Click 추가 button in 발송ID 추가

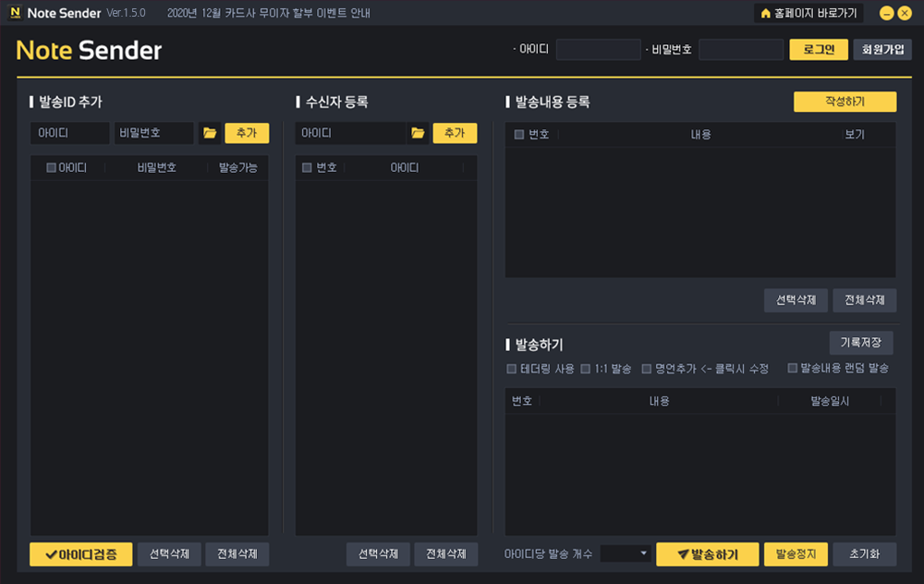pyautogui.click(x=247, y=133)
